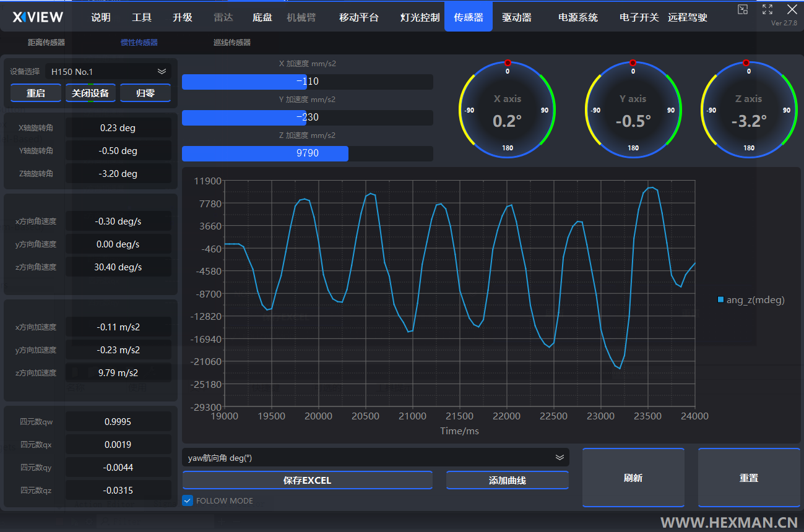Viewport: 804px width, 532px height.
Task: Open the 惯性传感器 sub-tab
Action: point(139,43)
